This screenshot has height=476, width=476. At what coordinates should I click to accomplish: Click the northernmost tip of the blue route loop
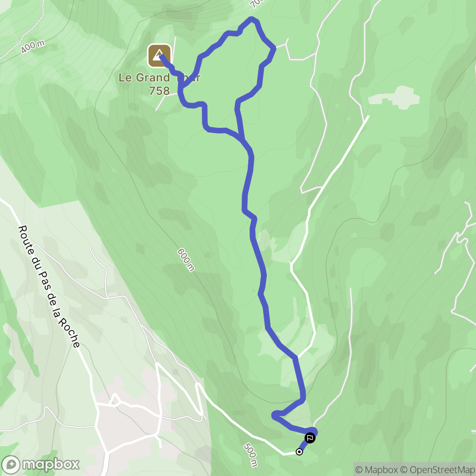pyautogui.click(x=251, y=19)
